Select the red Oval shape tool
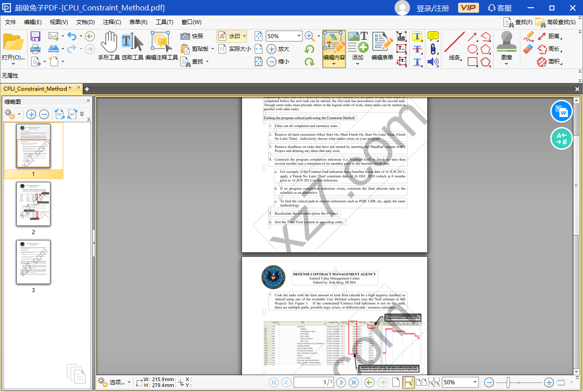 coord(473,49)
